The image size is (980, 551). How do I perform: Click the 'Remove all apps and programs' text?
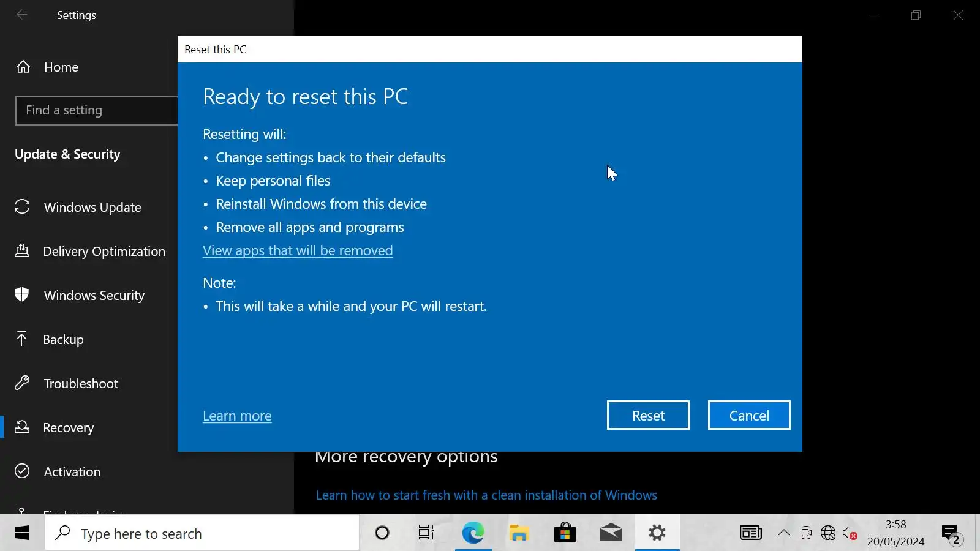point(310,227)
